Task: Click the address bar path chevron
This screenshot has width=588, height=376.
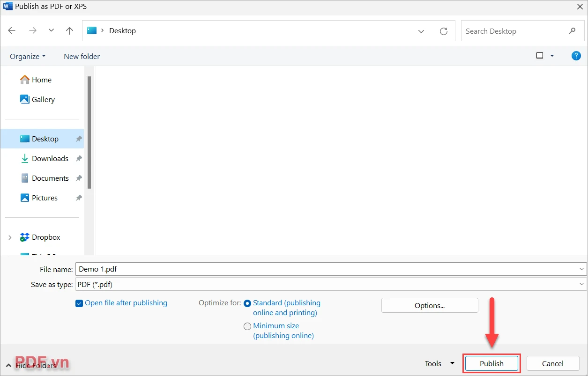Action: pos(103,31)
